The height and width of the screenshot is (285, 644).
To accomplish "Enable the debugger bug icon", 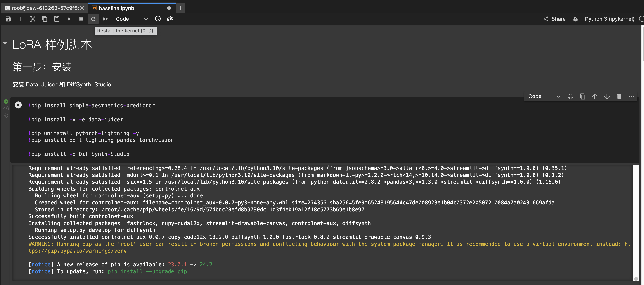I will click(x=576, y=19).
